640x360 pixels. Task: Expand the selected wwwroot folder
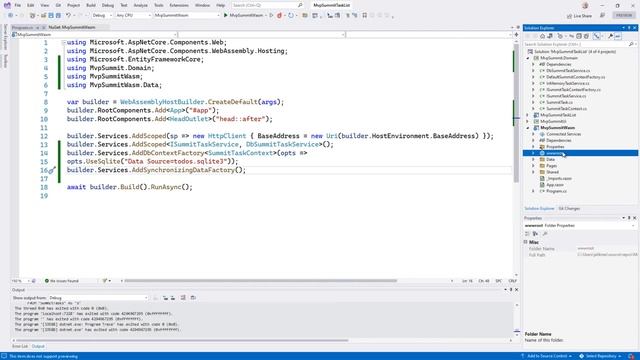coord(533,153)
